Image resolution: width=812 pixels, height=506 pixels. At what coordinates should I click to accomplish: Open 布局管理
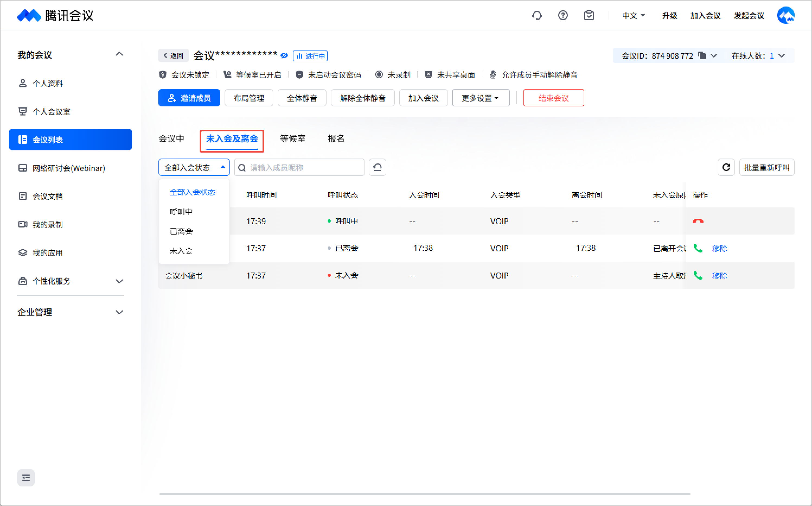click(249, 98)
